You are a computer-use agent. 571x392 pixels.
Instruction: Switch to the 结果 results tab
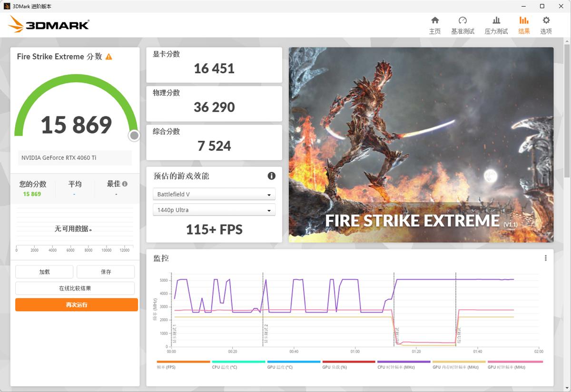click(524, 25)
